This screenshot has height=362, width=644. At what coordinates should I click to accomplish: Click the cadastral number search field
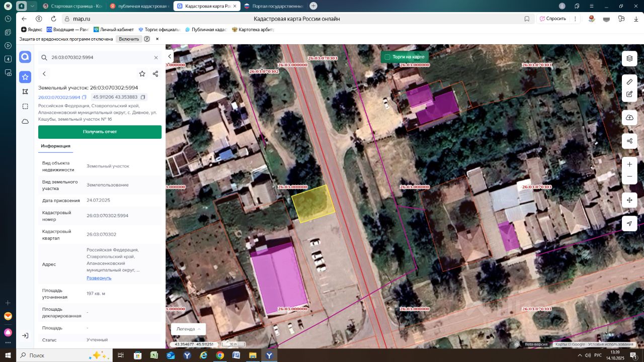100,58
